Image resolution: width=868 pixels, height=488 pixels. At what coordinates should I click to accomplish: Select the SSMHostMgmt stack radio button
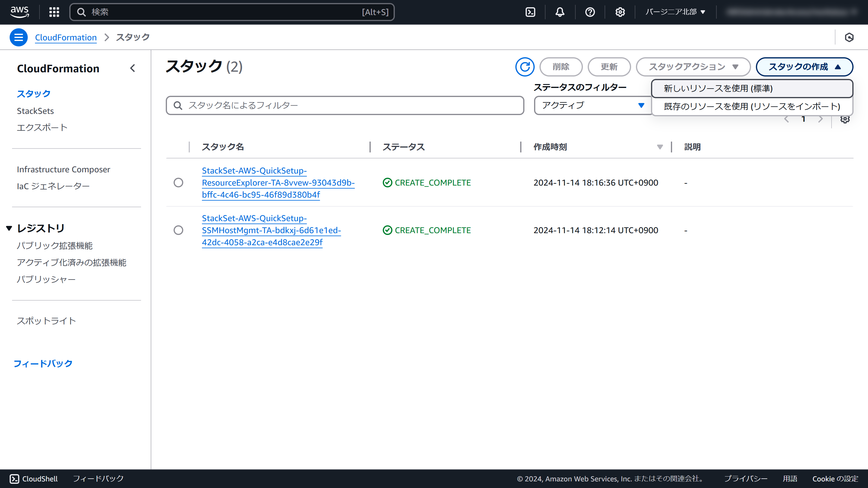coord(178,230)
